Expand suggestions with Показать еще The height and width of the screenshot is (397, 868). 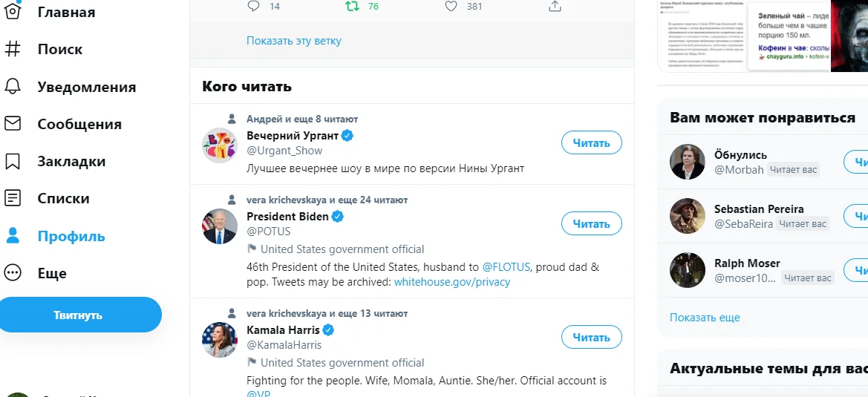pos(705,317)
